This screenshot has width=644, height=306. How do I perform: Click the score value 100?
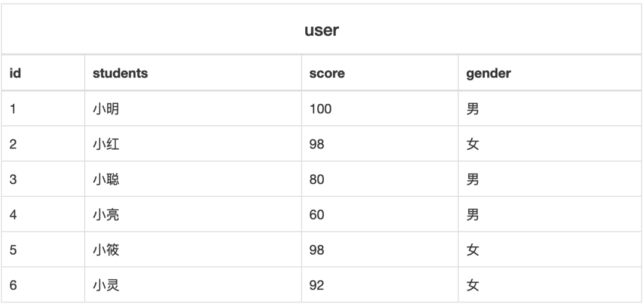pyautogui.click(x=320, y=109)
